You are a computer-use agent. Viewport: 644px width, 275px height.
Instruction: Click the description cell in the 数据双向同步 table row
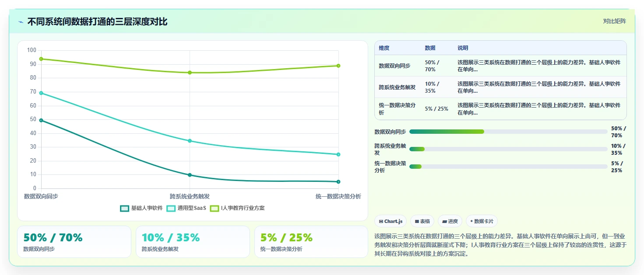[x=539, y=66]
